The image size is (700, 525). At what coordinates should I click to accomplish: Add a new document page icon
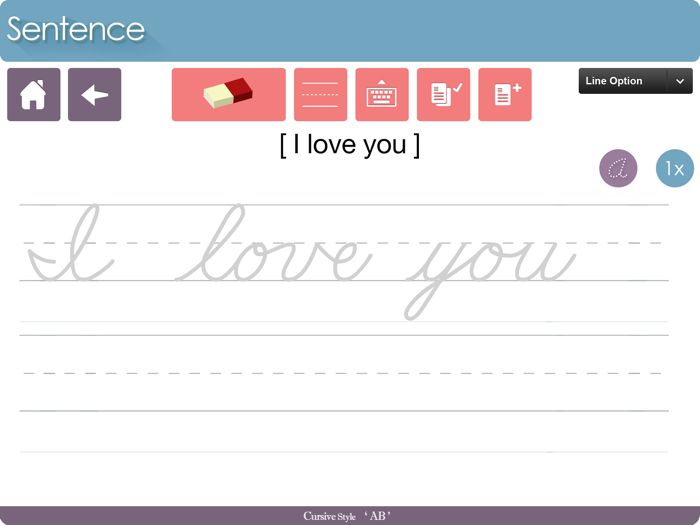coord(505,94)
